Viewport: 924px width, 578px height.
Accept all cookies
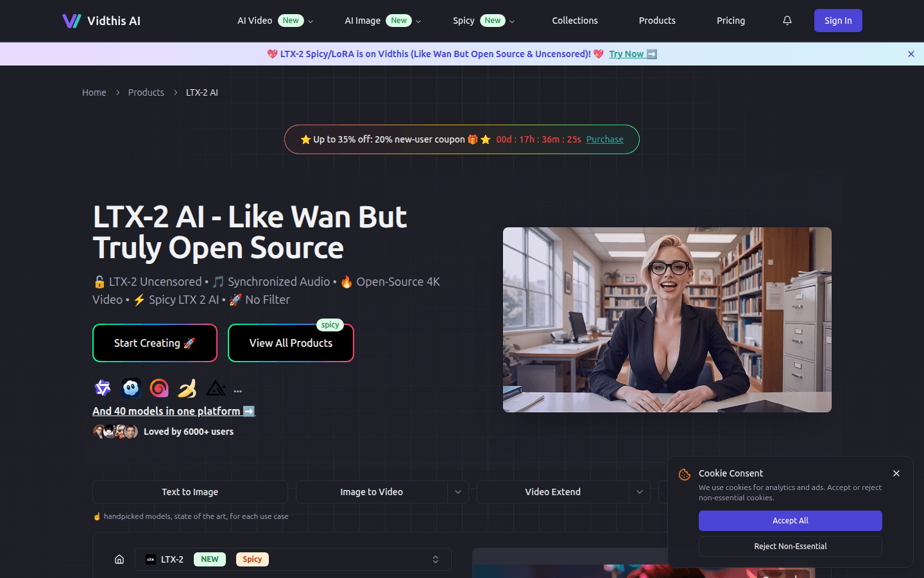pyautogui.click(x=791, y=521)
